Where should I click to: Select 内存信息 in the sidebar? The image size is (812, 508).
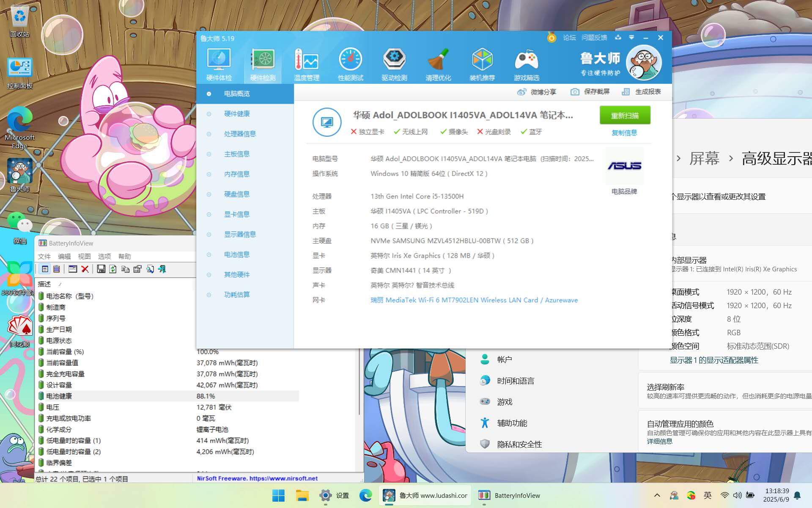point(245,174)
